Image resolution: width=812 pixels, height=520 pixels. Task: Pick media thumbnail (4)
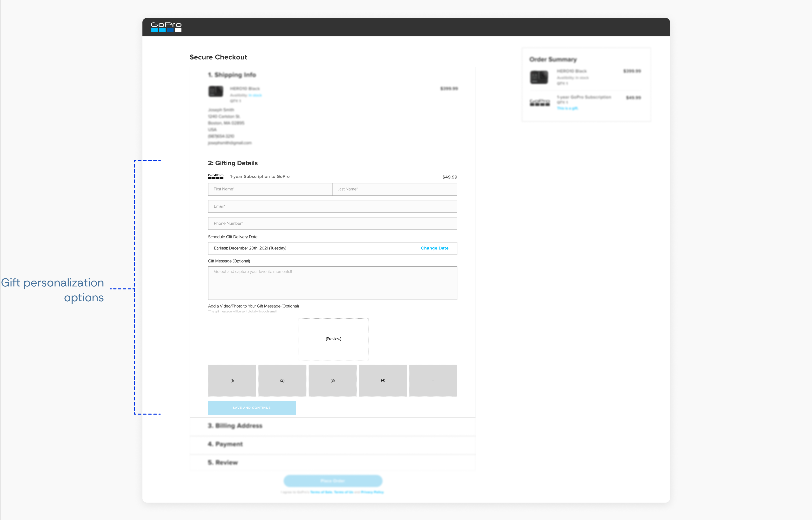pyautogui.click(x=383, y=381)
